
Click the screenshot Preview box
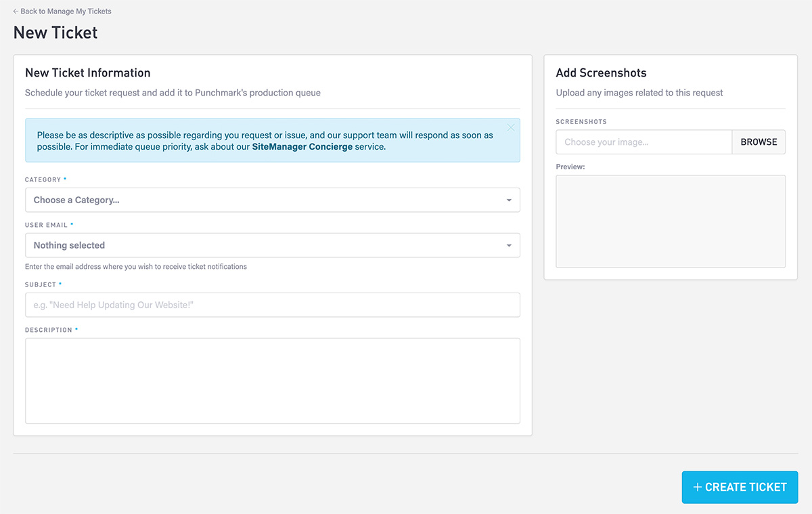[670, 221]
